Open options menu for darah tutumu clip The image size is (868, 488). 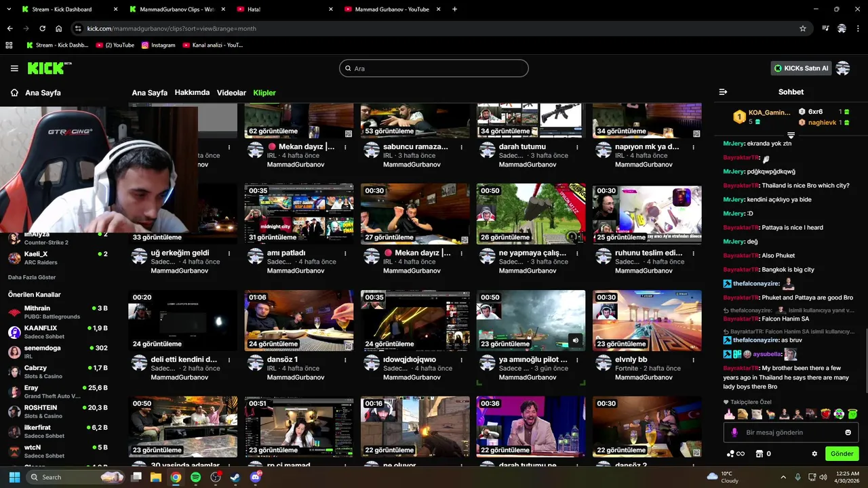[578, 147]
